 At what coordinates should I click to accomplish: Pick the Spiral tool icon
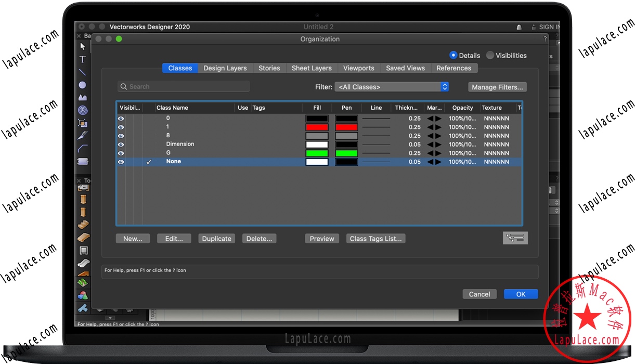[x=83, y=110]
